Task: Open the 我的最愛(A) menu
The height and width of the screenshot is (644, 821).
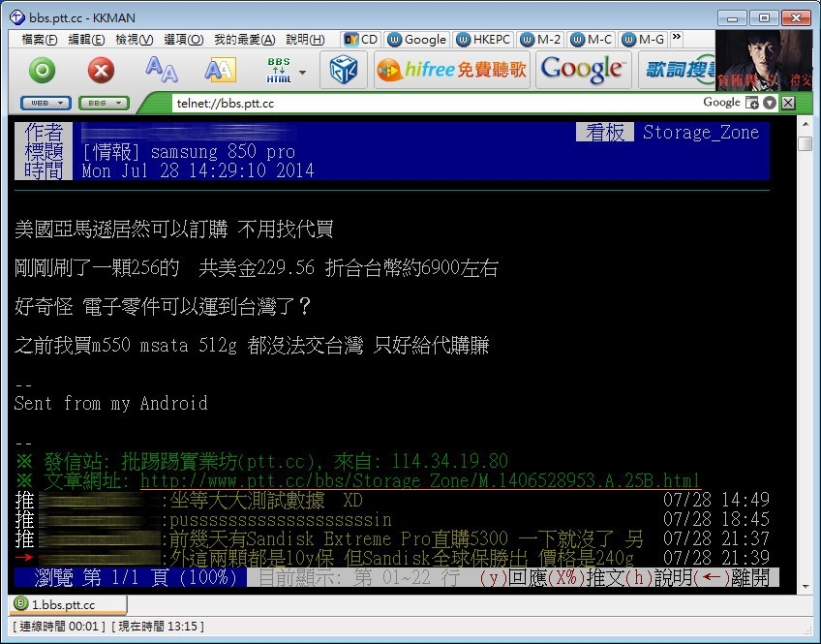Action: (x=245, y=40)
